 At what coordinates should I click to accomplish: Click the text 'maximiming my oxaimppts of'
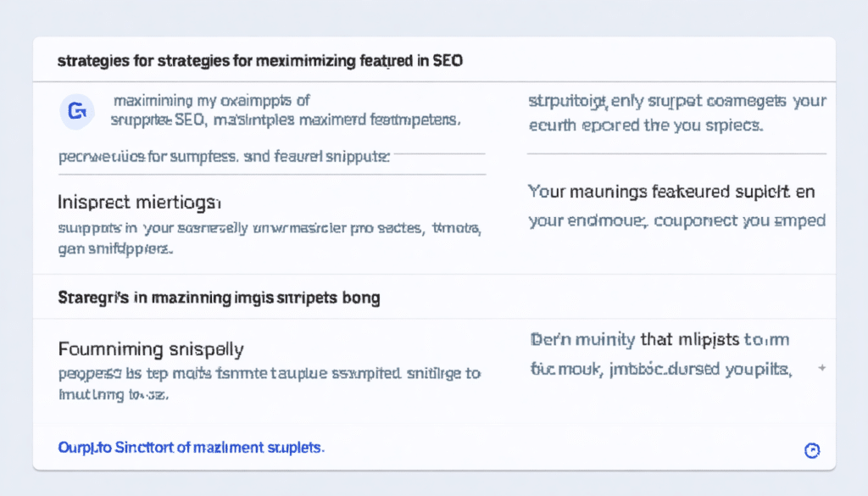coord(211,101)
